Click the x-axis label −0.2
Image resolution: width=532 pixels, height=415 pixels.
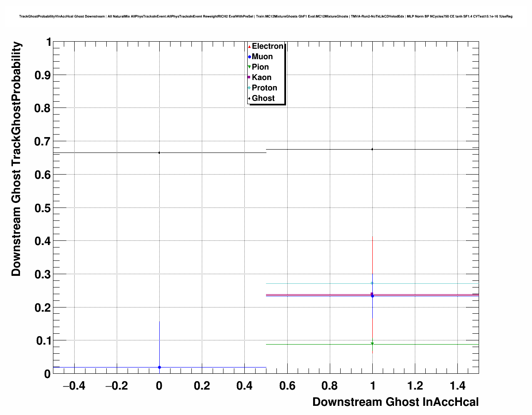(116, 386)
